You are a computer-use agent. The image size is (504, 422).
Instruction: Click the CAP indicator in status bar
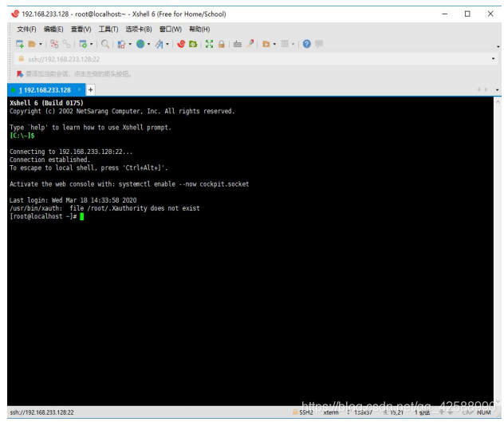click(468, 412)
